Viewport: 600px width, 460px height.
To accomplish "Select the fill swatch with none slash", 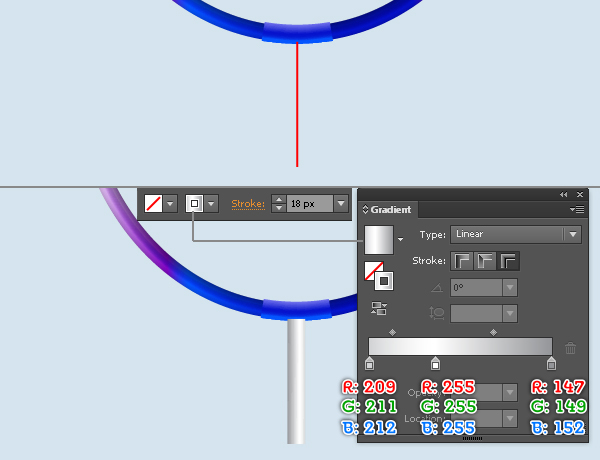I will [x=153, y=203].
